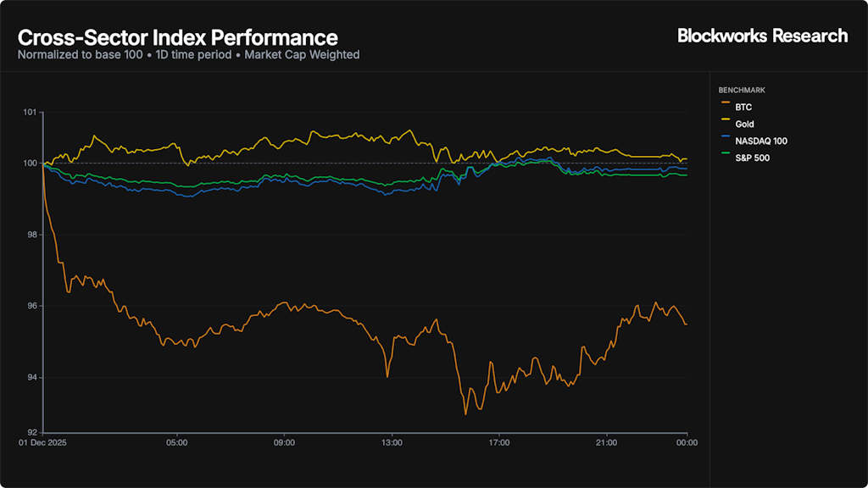Click the 05:00 time axis label
Image resolution: width=868 pixels, height=488 pixels.
[176, 442]
